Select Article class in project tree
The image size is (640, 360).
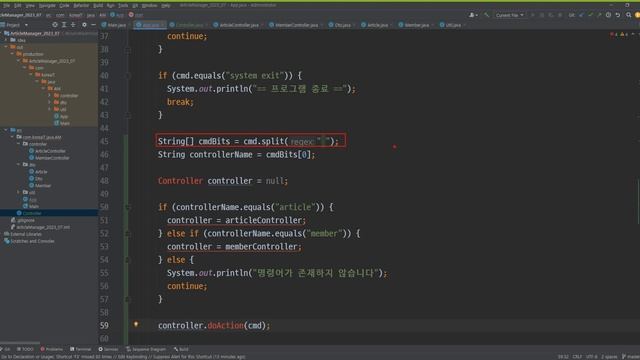click(x=38, y=172)
